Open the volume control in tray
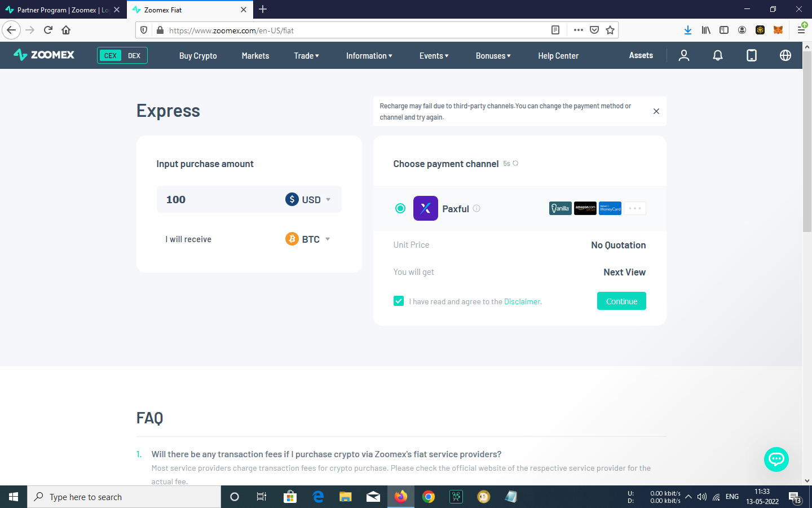 pos(702,497)
